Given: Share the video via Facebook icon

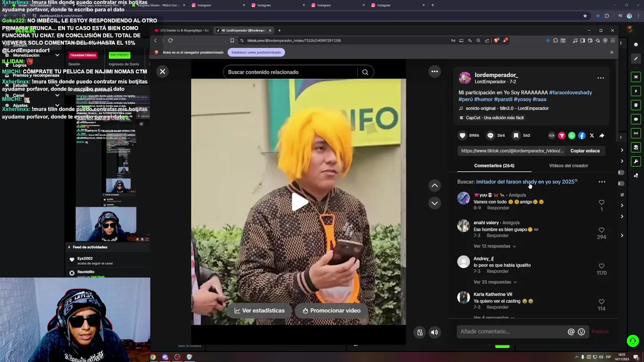Looking at the screenshot, I should tap(582, 135).
